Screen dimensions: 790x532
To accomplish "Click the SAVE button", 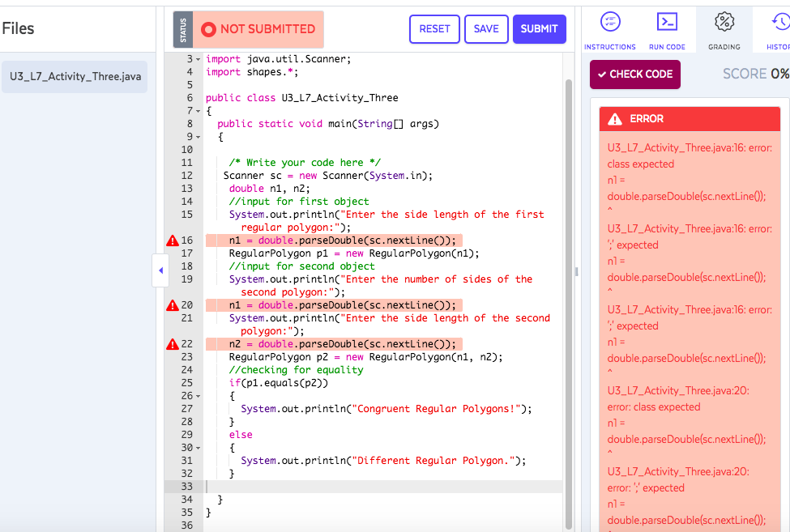I will [486, 28].
